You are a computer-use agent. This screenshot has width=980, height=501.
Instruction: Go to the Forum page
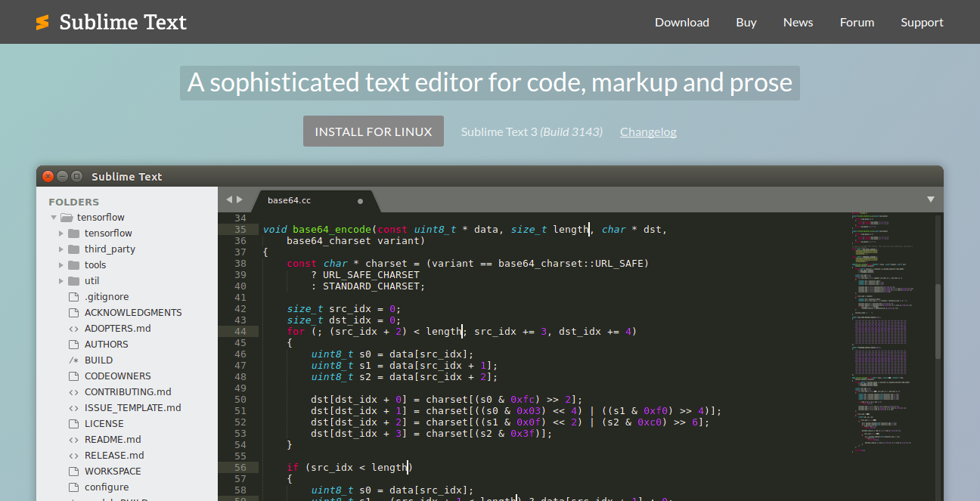(x=857, y=23)
